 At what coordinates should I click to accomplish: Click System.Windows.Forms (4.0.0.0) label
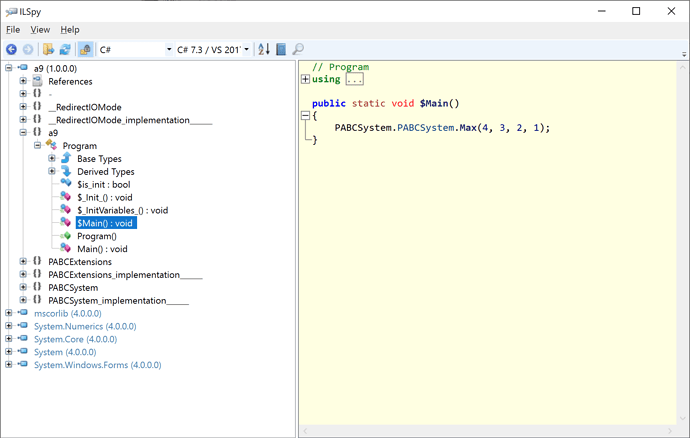pyautogui.click(x=98, y=365)
